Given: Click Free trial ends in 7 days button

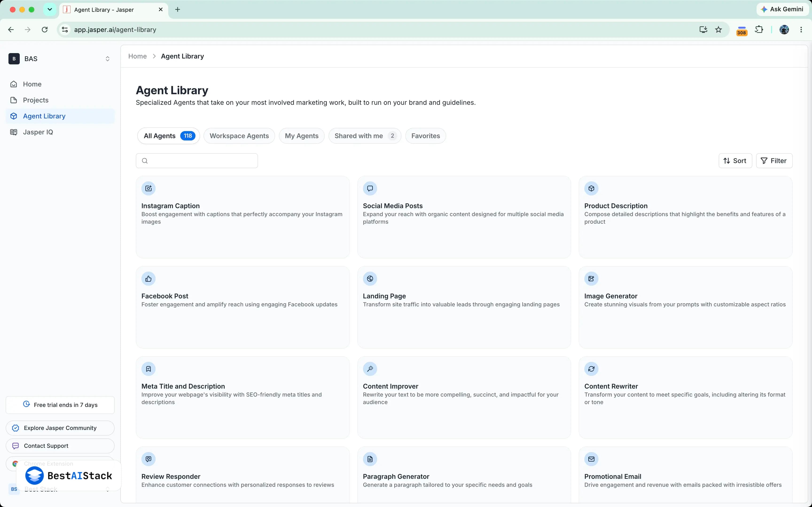Looking at the screenshot, I should click(x=60, y=405).
